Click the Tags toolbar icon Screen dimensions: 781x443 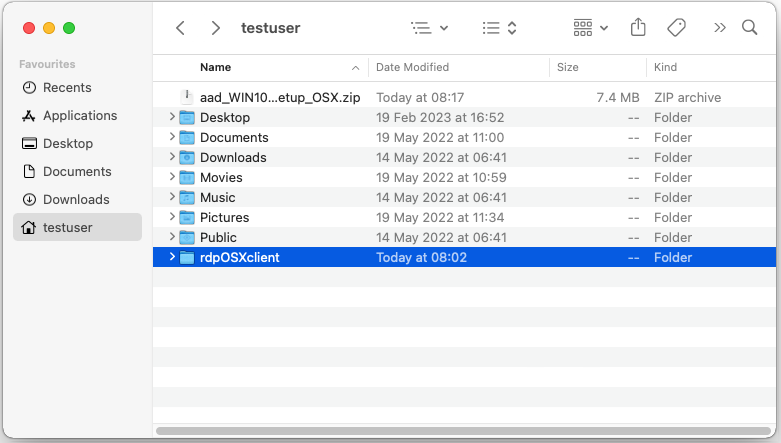676,28
